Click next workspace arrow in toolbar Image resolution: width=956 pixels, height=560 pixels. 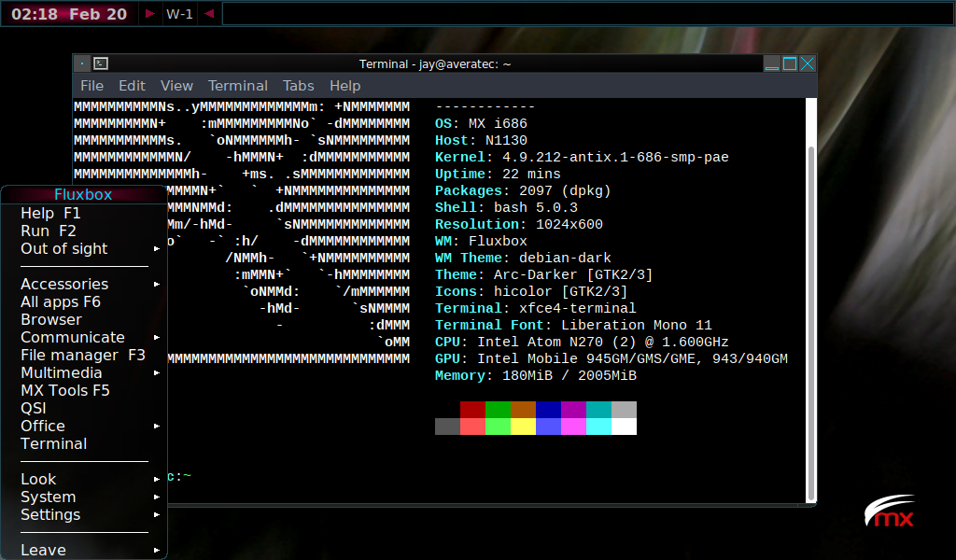[x=150, y=13]
